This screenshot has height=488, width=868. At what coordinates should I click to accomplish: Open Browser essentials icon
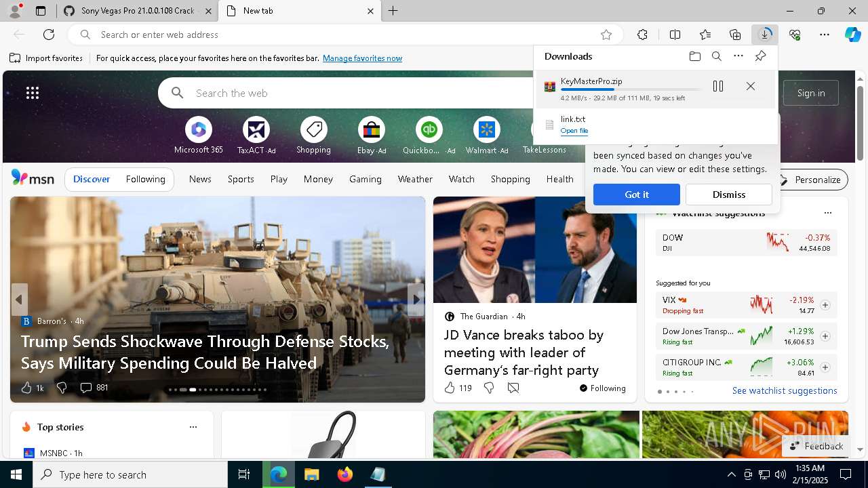coord(795,35)
